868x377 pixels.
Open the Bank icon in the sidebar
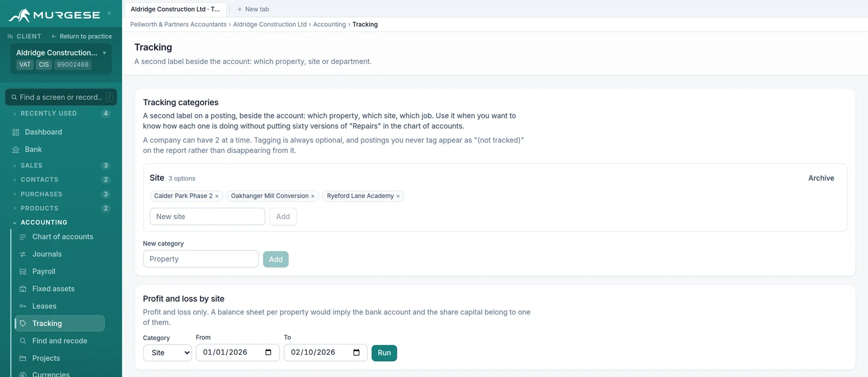(16, 150)
